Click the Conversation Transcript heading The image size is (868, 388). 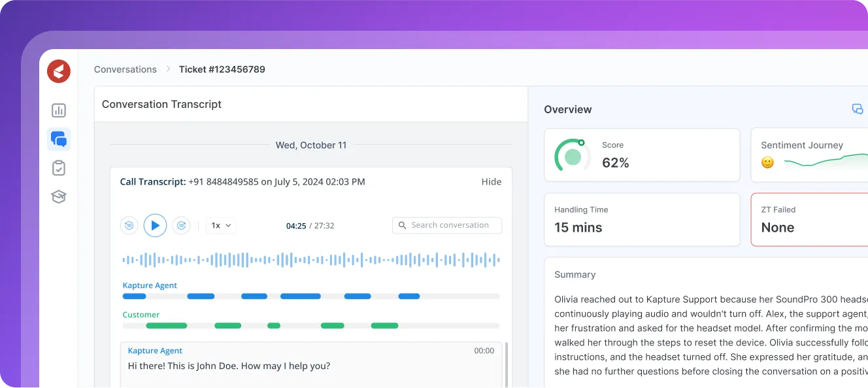click(161, 104)
